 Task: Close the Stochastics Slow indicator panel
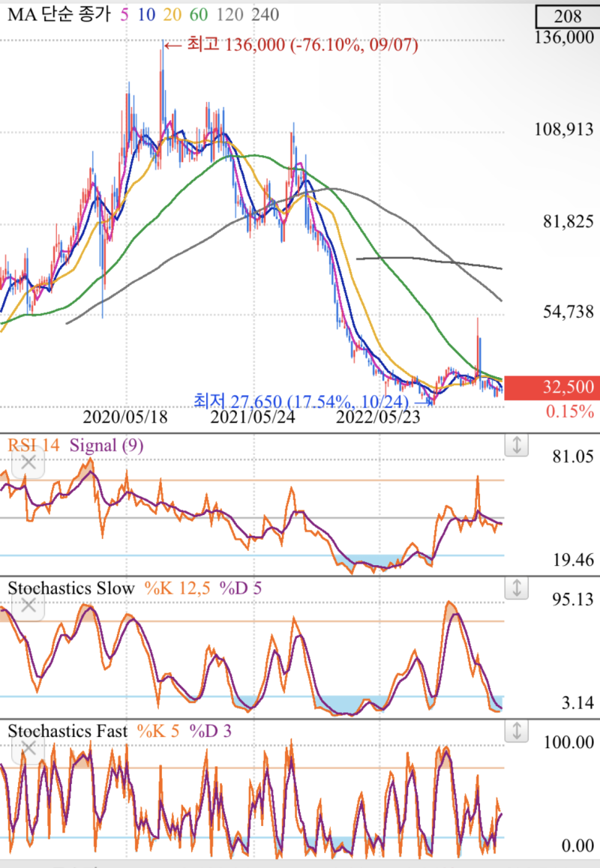[x=28, y=605]
